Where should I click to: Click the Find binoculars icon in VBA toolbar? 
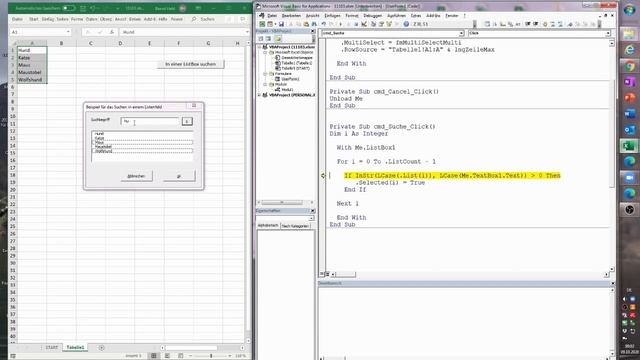pyautogui.click(x=314, y=24)
